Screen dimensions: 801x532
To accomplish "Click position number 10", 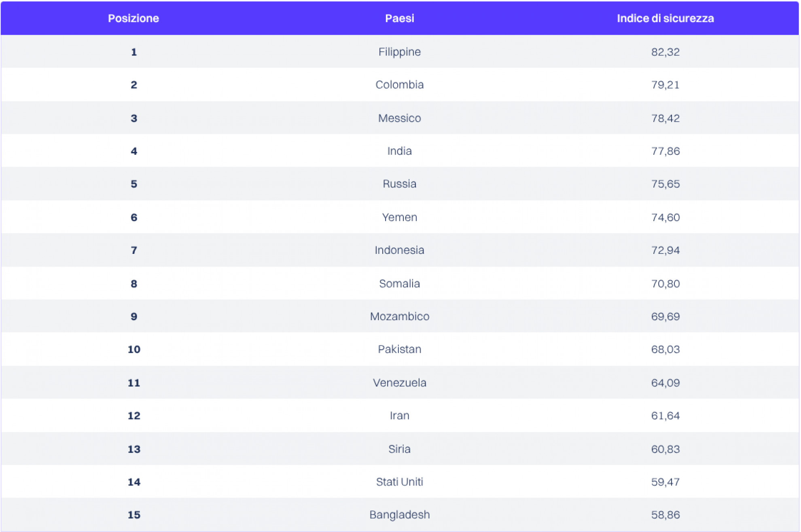I will tap(134, 349).
